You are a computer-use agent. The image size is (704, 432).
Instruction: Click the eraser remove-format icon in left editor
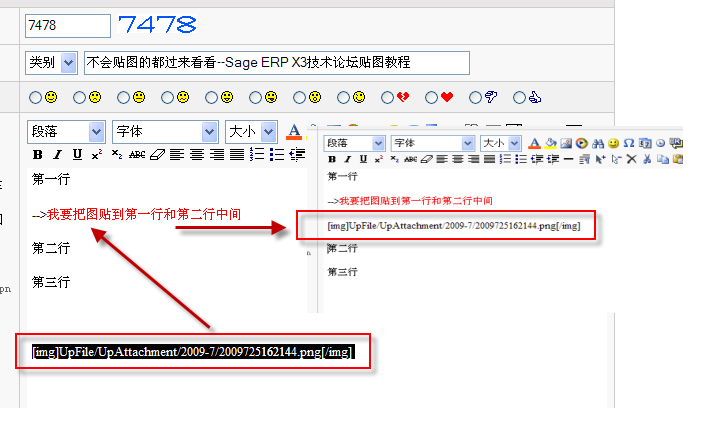156,155
